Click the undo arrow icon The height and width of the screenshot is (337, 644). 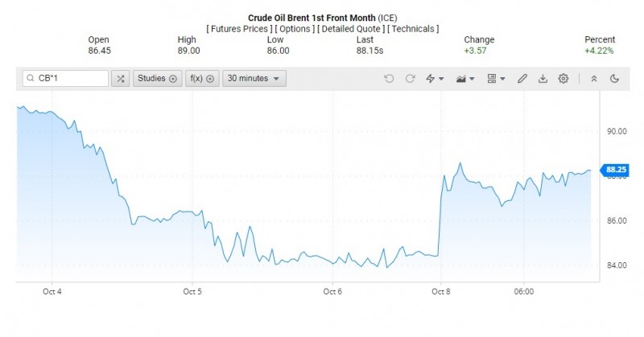[x=390, y=78]
